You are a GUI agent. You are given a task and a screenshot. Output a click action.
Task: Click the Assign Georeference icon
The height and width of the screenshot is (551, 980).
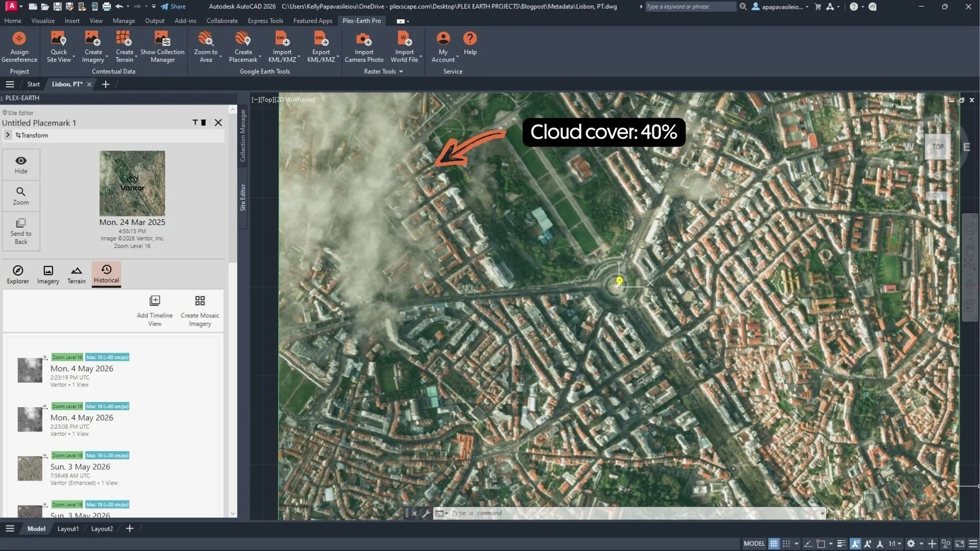(19, 39)
